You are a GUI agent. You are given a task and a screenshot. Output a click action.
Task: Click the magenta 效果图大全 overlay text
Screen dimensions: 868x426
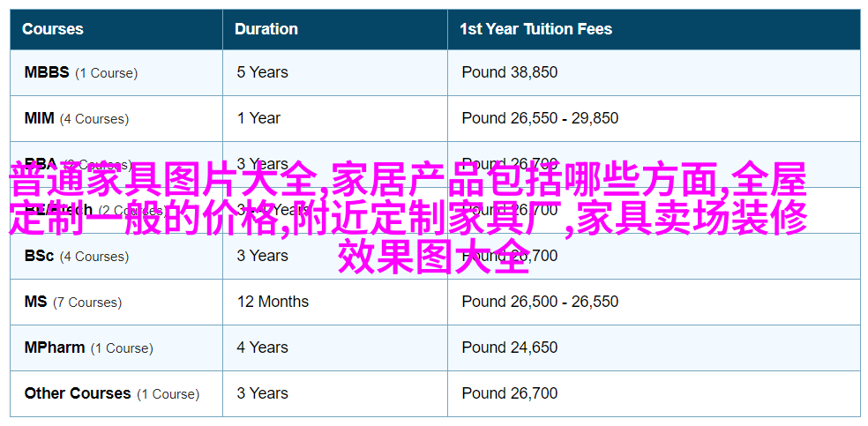pyautogui.click(x=433, y=257)
